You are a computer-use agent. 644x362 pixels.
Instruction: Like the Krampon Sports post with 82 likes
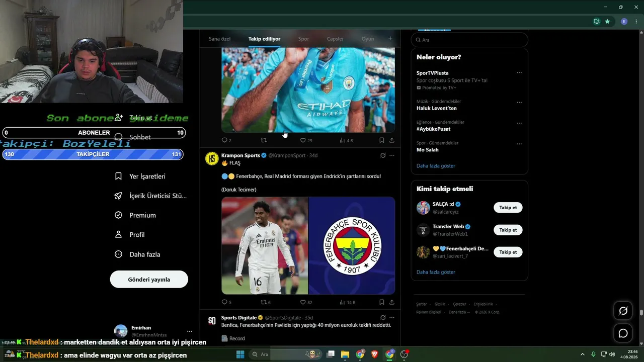point(303,302)
